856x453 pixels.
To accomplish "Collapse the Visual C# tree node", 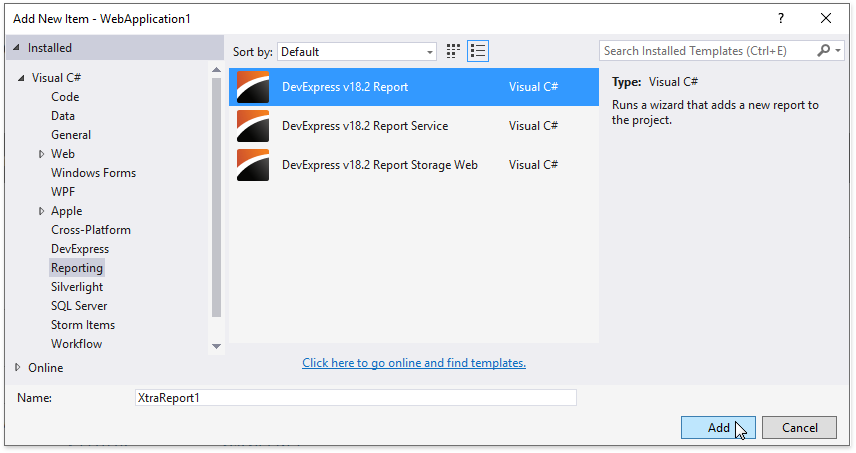I will point(22,78).
